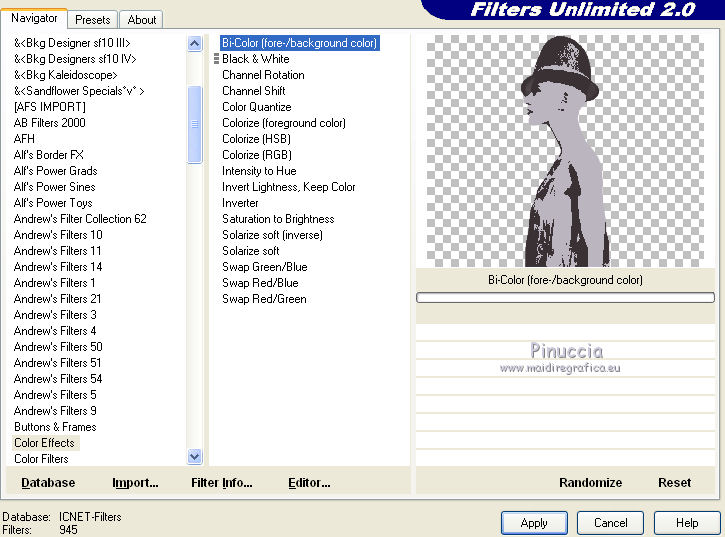The height and width of the screenshot is (537, 725).
Task: Select the Intensity to Hue filter
Action: pyautogui.click(x=259, y=171)
